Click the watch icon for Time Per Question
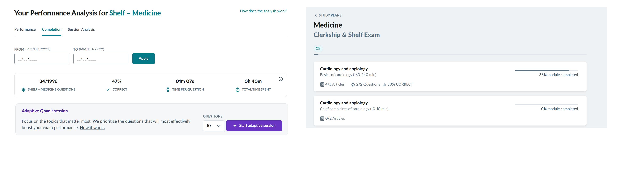The image size is (644, 196). pos(168,90)
